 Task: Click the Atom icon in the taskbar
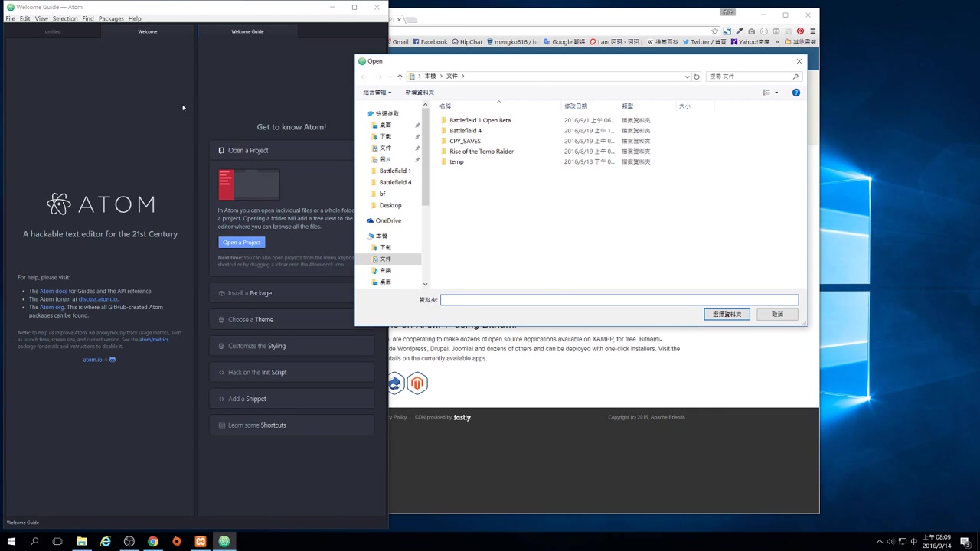pos(224,542)
